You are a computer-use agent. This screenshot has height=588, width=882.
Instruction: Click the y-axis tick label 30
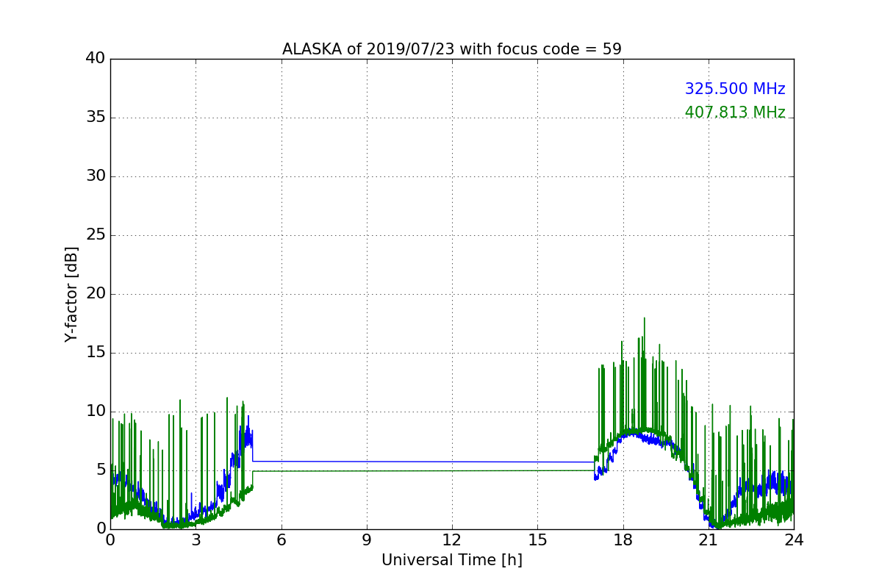point(96,176)
